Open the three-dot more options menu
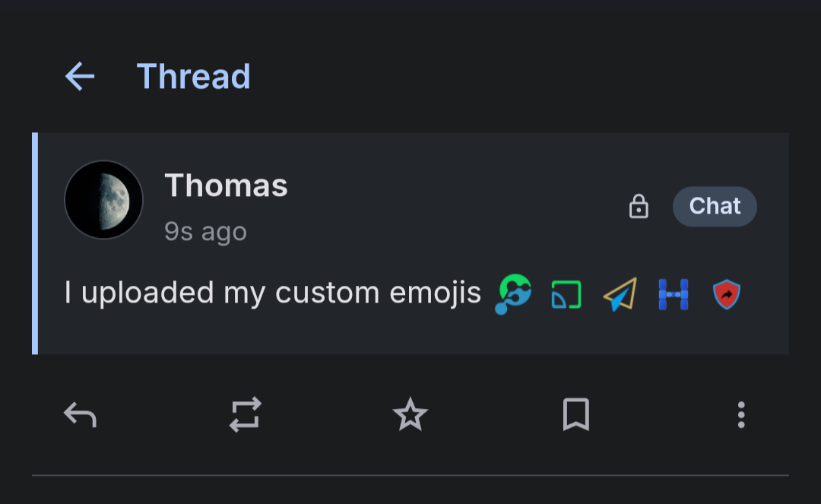This screenshot has height=504, width=821. point(741,415)
